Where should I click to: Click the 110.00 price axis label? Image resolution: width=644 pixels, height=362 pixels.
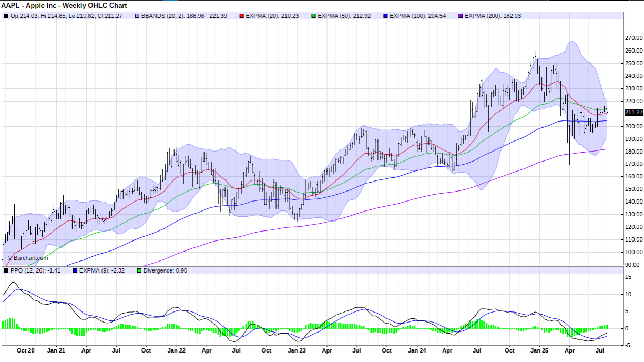(635, 239)
